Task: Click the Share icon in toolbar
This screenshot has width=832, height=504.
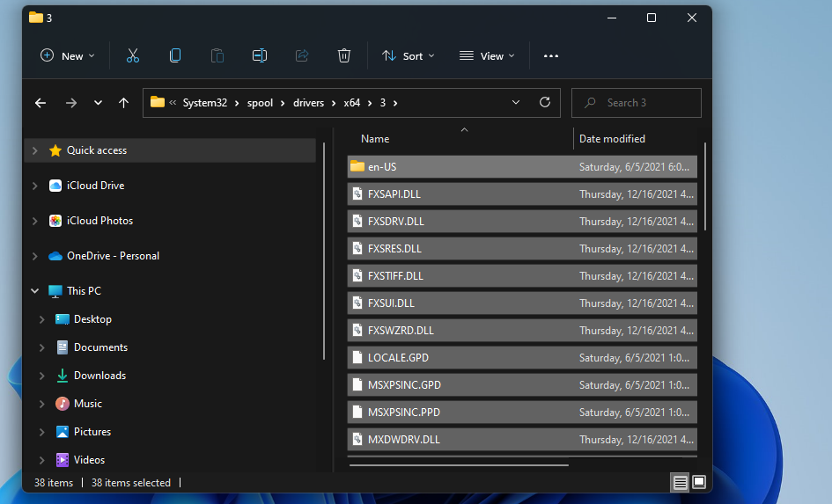Action: (302, 55)
